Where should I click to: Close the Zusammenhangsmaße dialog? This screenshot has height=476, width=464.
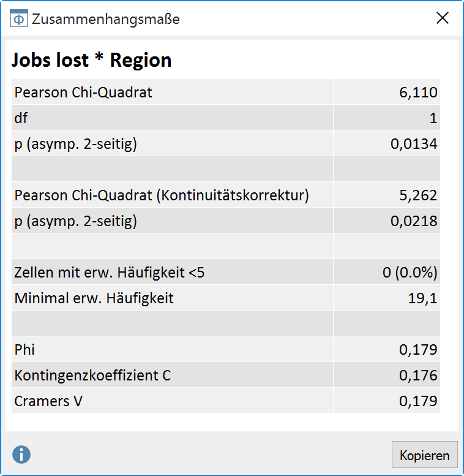pyautogui.click(x=442, y=18)
